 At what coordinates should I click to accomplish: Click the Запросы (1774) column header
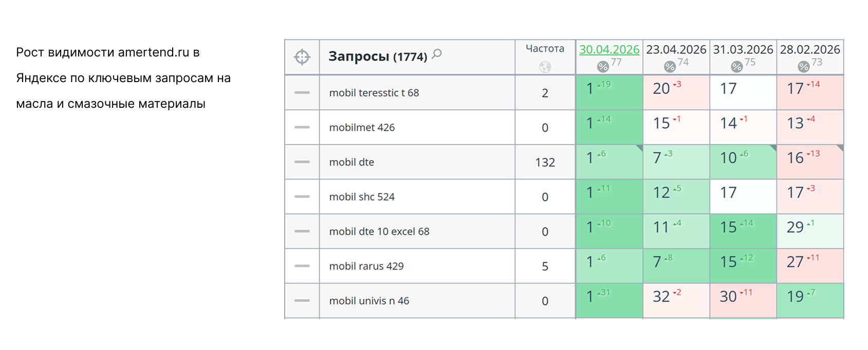coord(378,56)
